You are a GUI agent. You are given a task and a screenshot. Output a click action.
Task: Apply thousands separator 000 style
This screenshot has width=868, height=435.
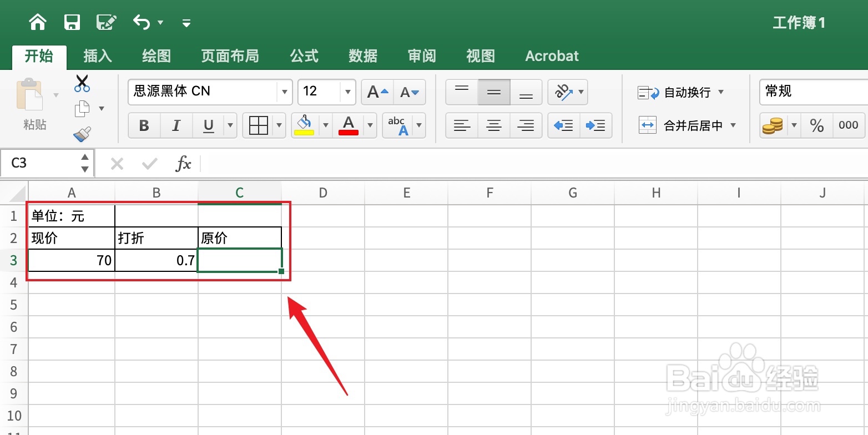point(849,125)
